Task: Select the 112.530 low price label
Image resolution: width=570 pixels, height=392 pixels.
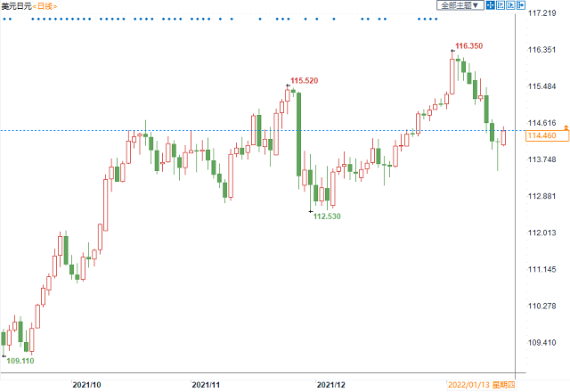Action: (327, 216)
